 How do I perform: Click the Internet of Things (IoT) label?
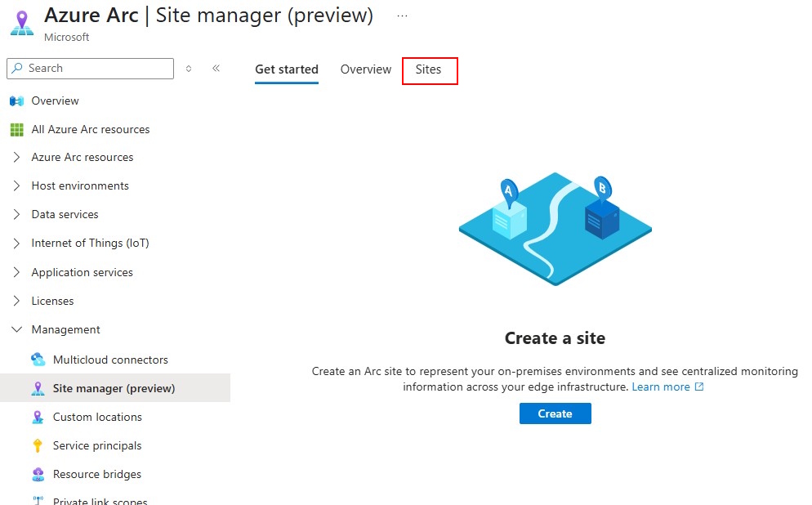90,243
